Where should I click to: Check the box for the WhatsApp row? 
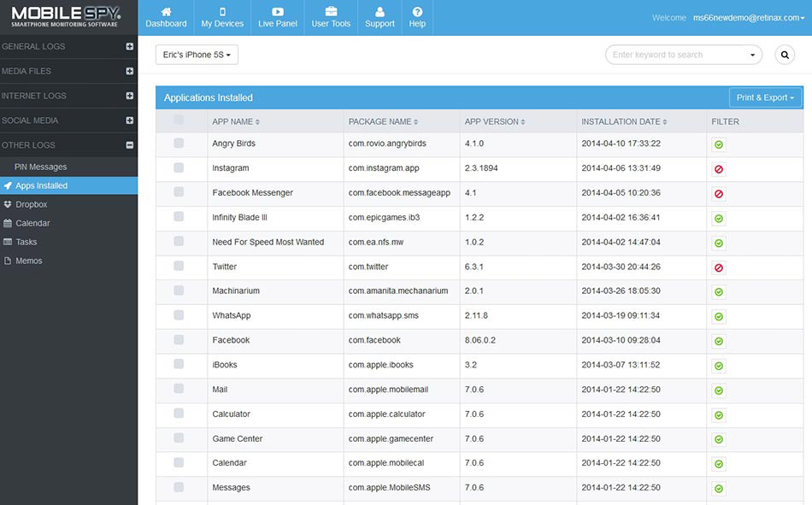[x=179, y=315]
